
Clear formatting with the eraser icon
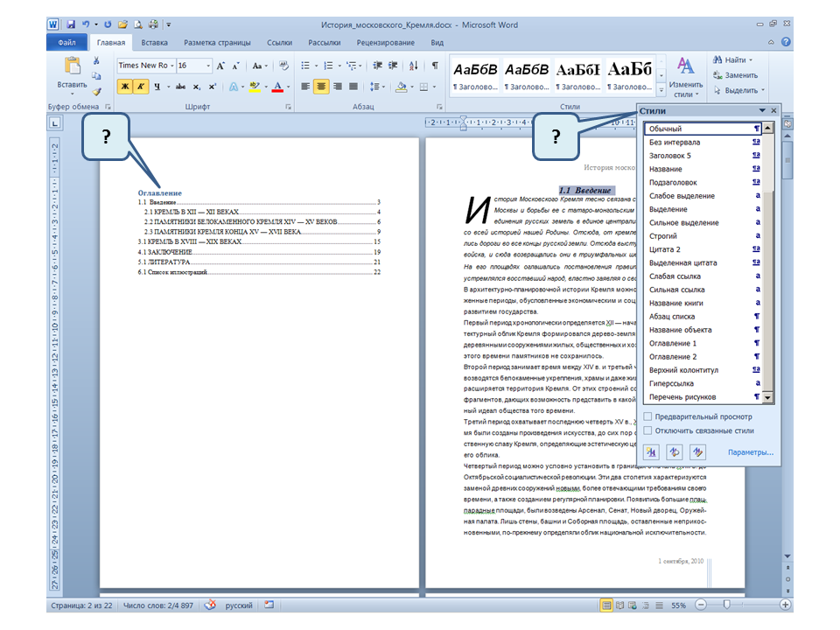click(x=283, y=66)
